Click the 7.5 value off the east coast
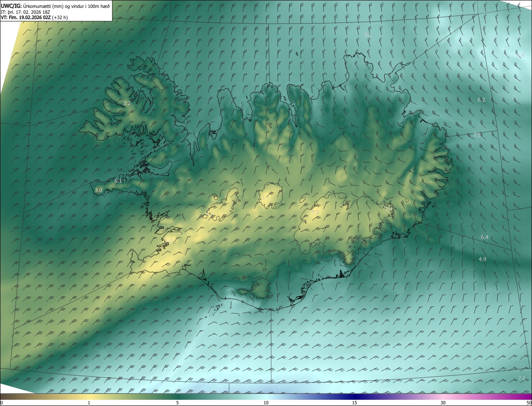The width and height of the screenshot is (532, 406). click(x=478, y=135)
